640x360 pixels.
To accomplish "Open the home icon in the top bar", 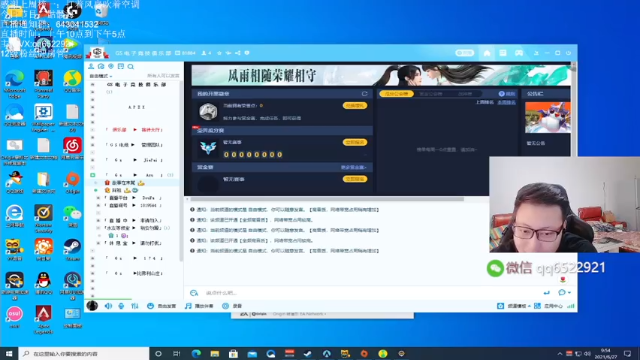I will (x=487, y=53).
